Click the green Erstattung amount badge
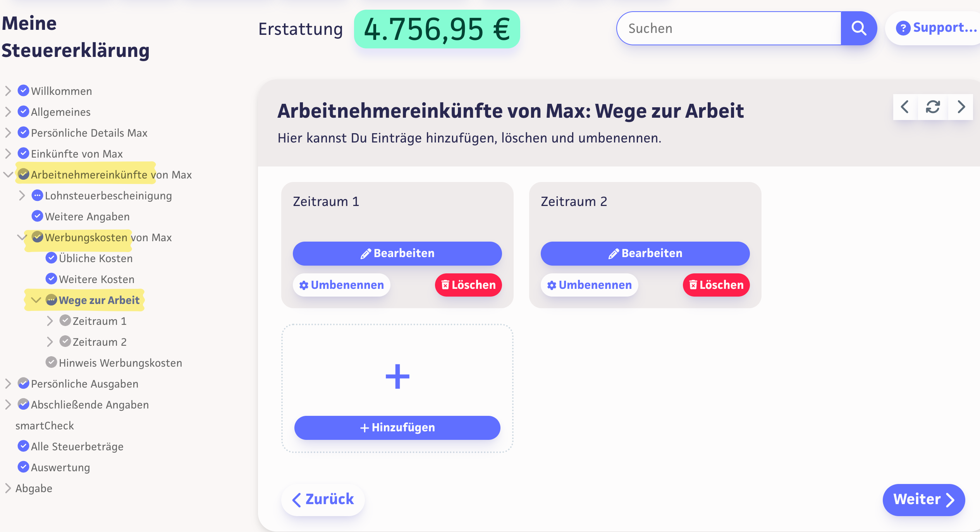Viewport: 980px width, 532px height. pos(437,29)
